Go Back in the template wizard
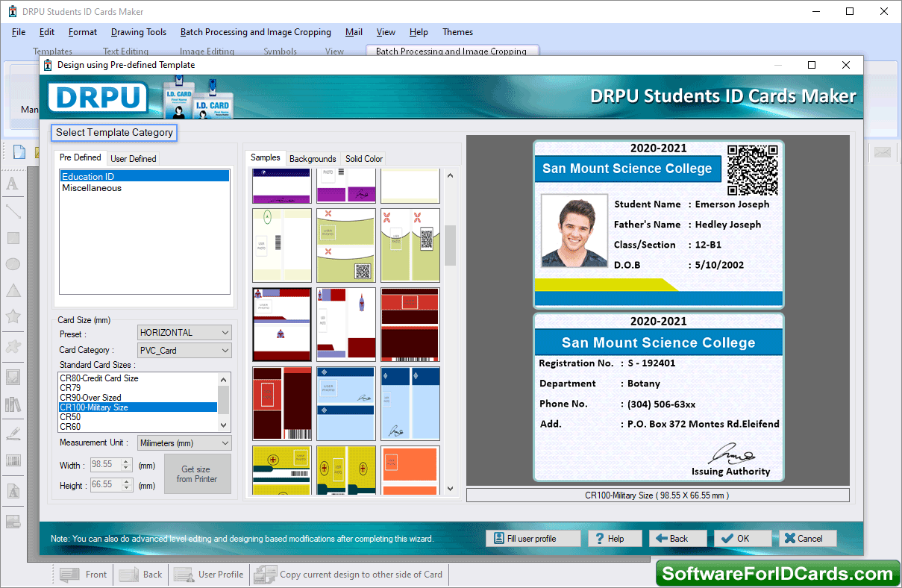This screenshot has height=588, width=902. pos(678,539)
